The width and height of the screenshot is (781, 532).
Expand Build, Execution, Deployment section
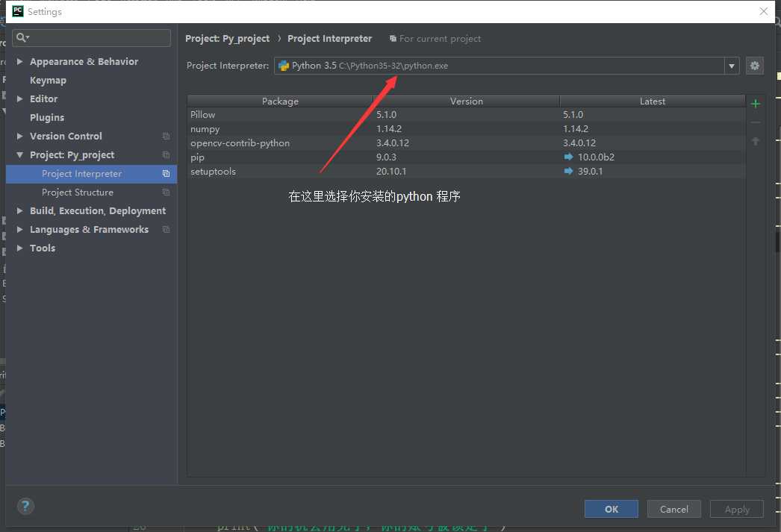point(19,211)
